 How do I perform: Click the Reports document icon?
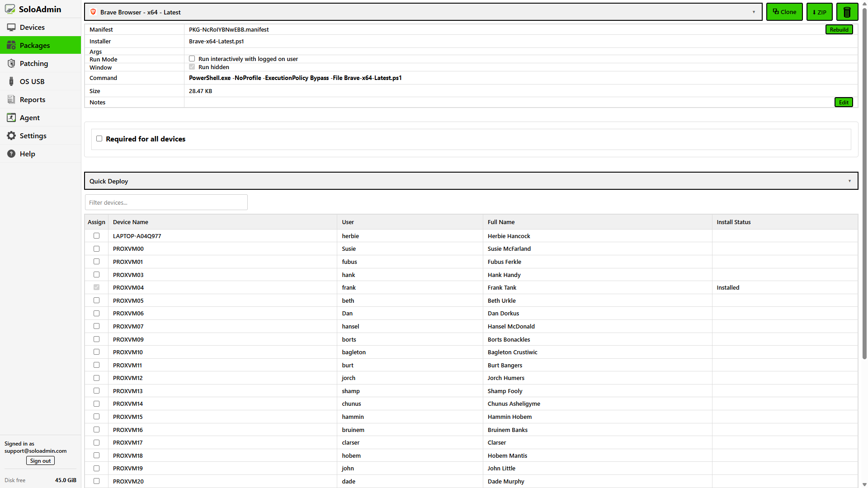(x=11, y=100)
